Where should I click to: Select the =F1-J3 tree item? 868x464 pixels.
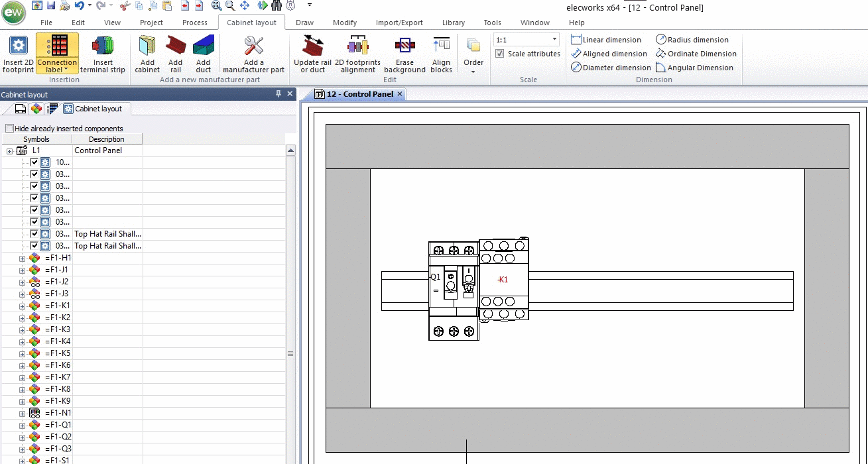point(56,294)
